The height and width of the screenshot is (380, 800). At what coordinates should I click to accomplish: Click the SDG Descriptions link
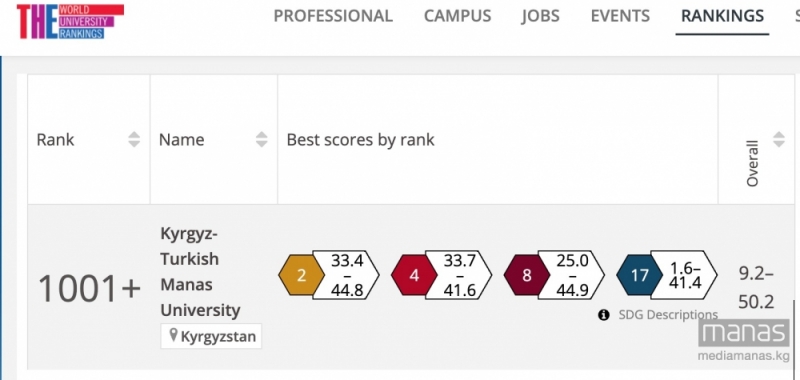(x=668, y=315)
